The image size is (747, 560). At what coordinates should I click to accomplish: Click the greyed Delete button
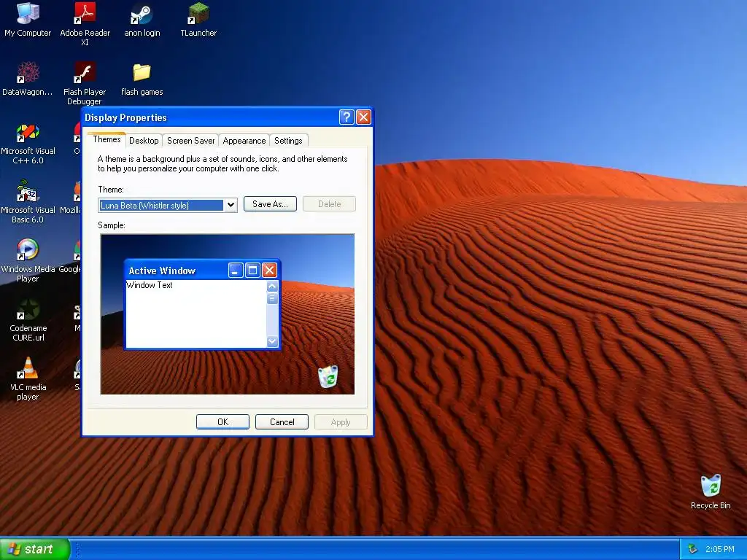(x=329, y=204)
